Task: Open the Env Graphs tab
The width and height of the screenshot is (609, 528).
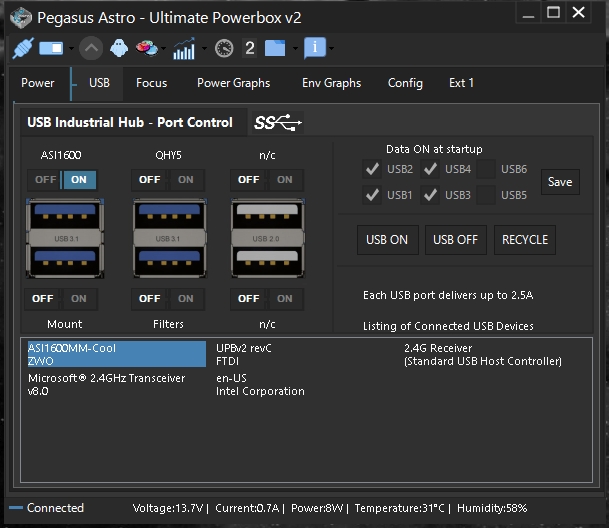Action: click(331, 83)
